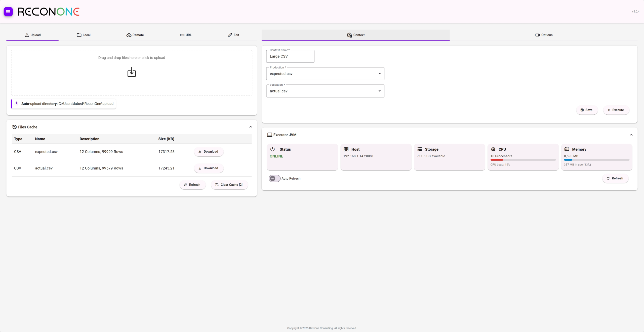The width and height of the screenshot is (644, 332).
Task: Click the '12 Columns, 99999 Rows' description
Action: [x=101, y=152]
